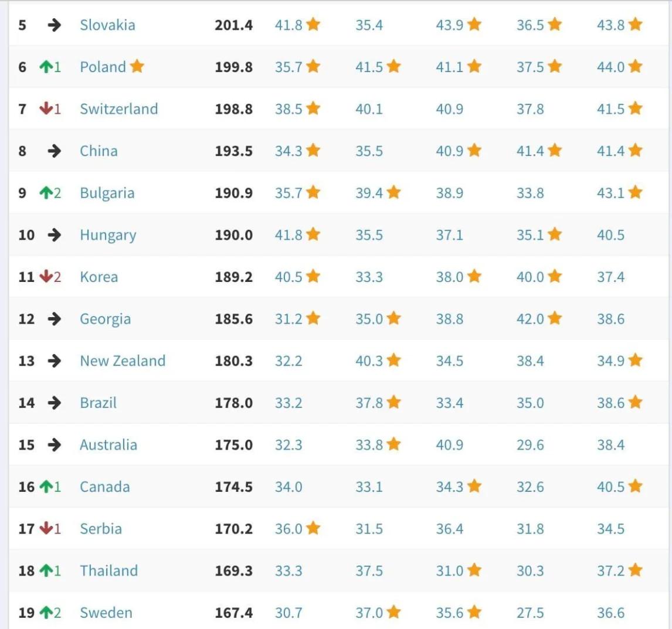Screen dimensions: 672x629
Task: Click Korea's total score 189.2
Action: click(233, 277)
